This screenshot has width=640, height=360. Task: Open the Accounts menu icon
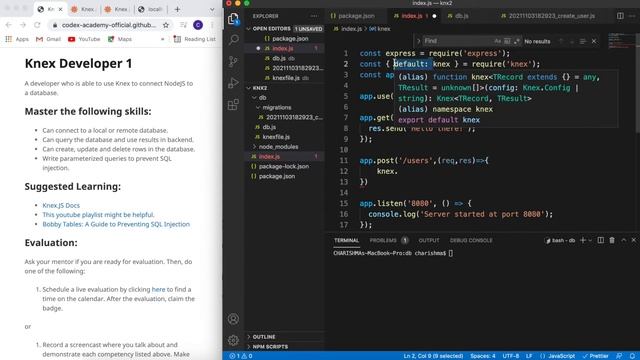(233, 319)
